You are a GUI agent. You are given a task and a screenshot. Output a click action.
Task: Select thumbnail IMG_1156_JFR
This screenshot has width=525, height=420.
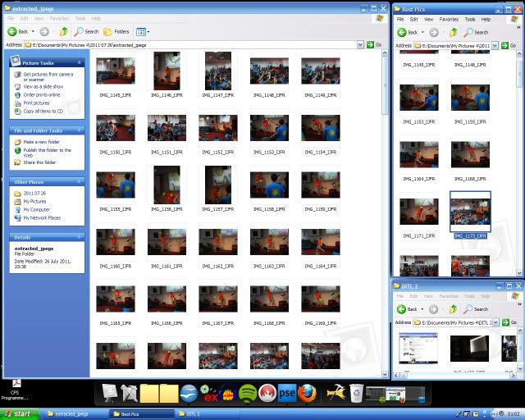tap(167, 185)
